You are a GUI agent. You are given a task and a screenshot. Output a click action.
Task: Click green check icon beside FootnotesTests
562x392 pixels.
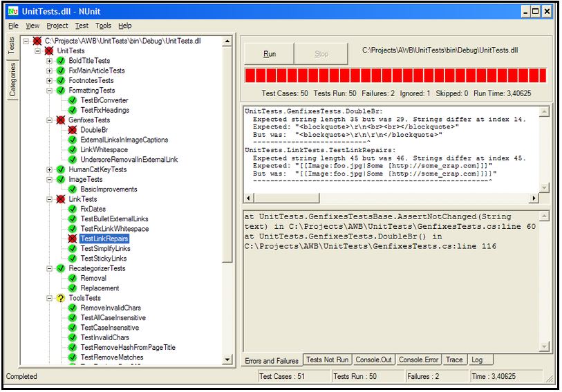point(61,81)
